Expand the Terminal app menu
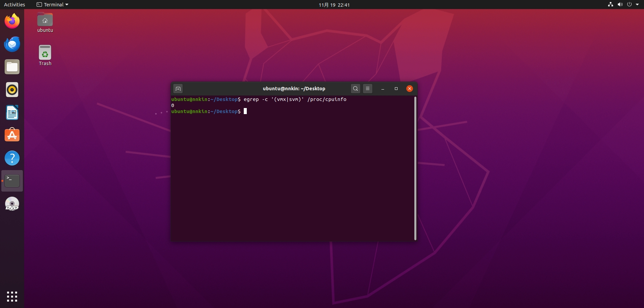The image size is (644, 308). pyautogui.click(x=52, y=5)
